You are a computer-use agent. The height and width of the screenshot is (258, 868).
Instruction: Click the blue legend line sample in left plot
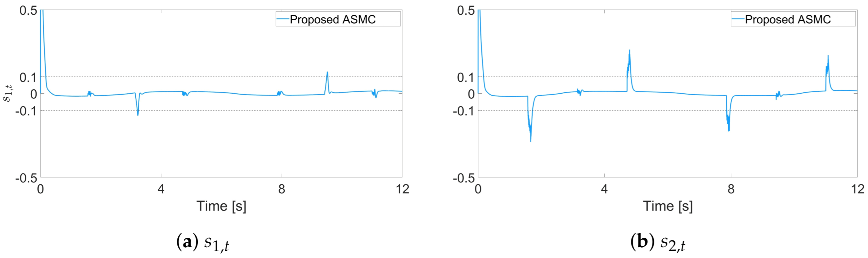(x=283, y=19)
